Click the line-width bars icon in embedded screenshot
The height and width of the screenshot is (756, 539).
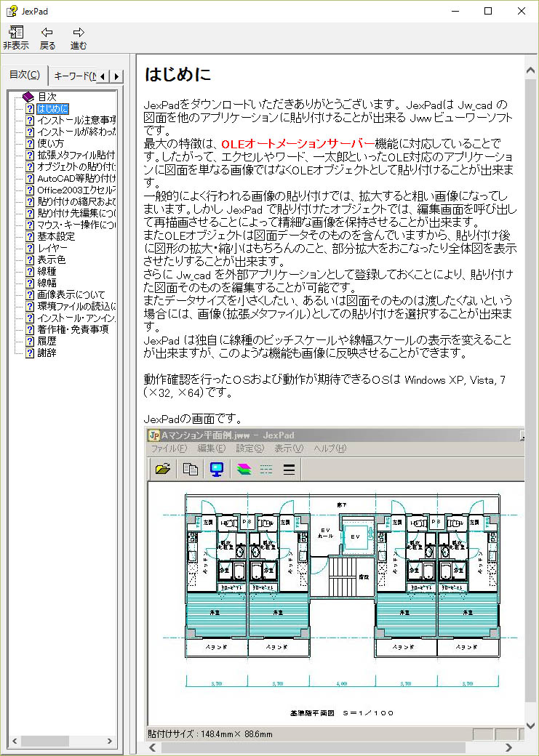pos(289,469)
